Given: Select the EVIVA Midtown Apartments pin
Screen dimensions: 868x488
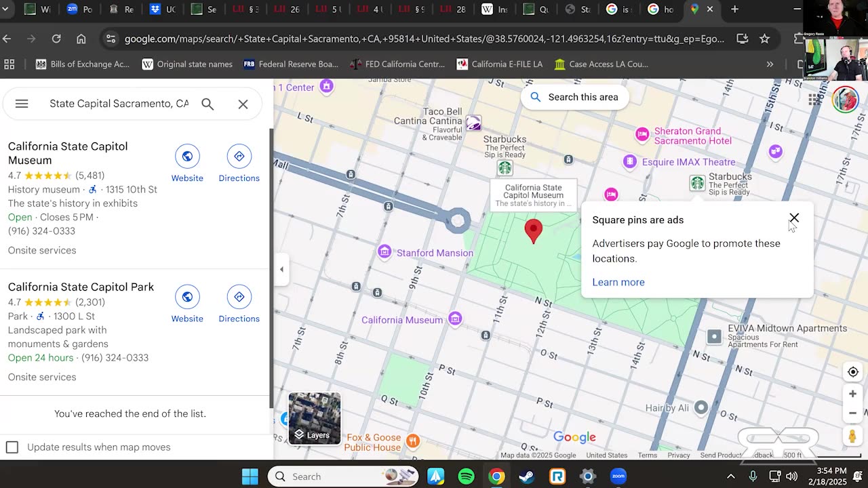Looking at the screenshot, I should point(714,336).
